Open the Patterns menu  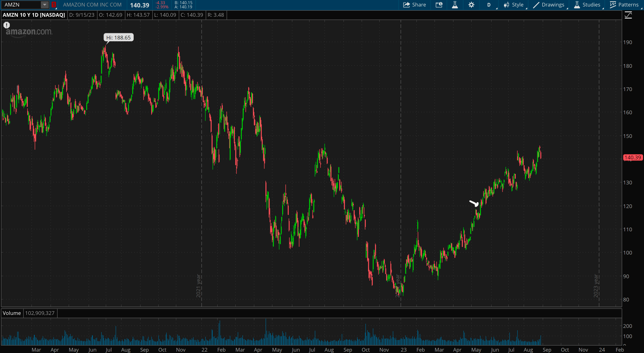[x=624, y=5]
